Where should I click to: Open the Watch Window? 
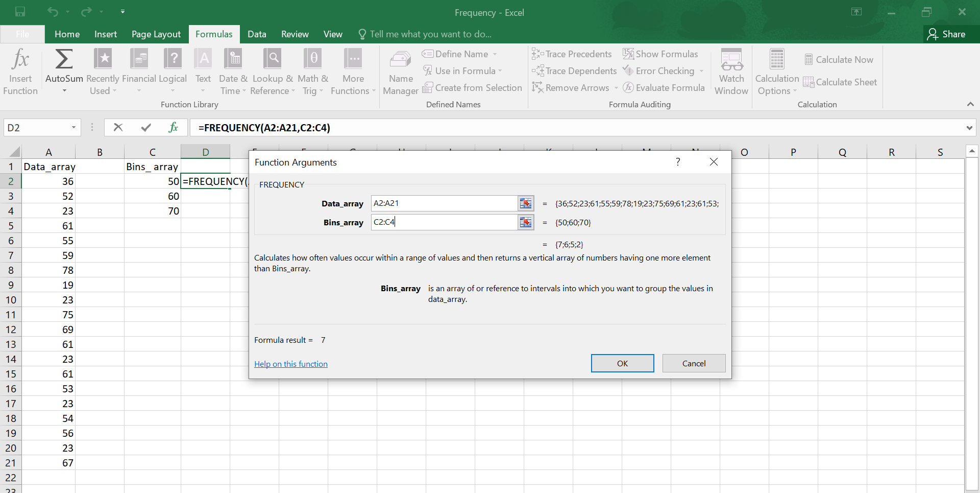point(731,72)
